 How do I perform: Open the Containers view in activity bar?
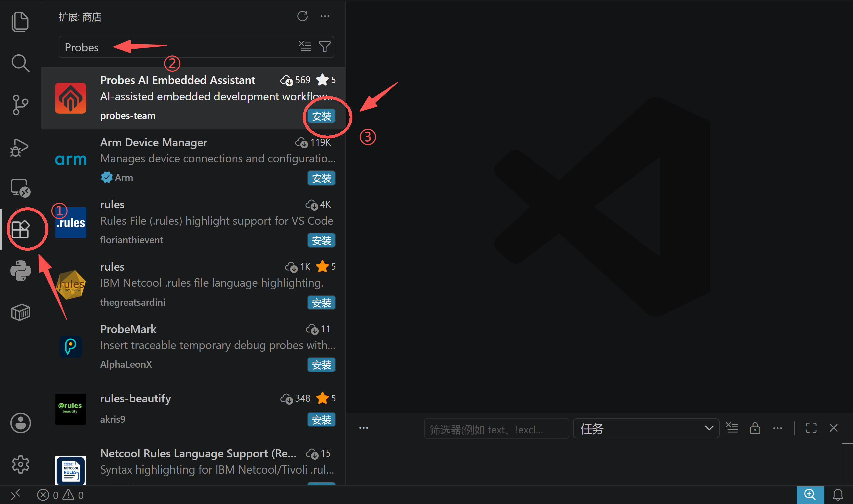coord(20,312)
